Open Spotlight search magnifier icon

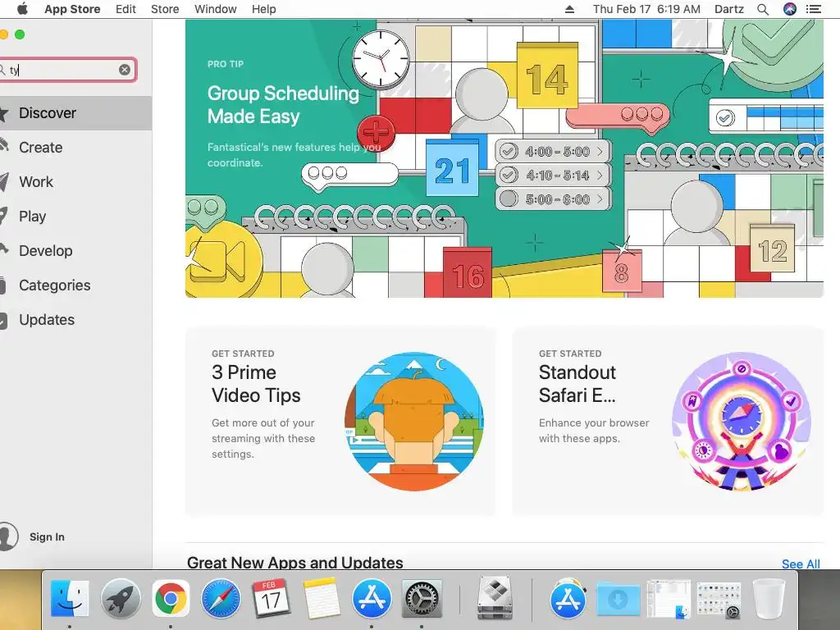click(763, 9)
